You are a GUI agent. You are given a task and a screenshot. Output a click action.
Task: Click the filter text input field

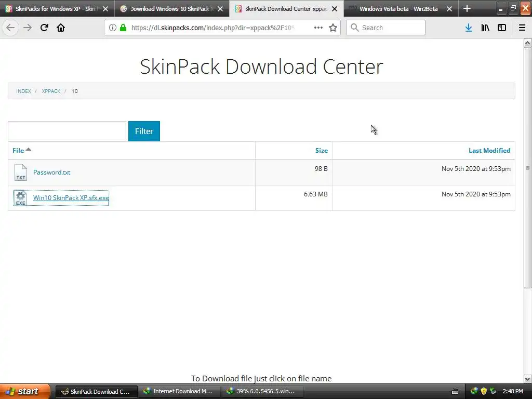67,131
